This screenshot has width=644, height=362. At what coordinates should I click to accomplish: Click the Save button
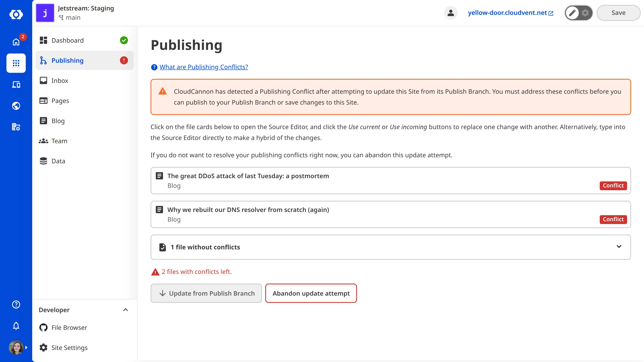tap(618, 13)
